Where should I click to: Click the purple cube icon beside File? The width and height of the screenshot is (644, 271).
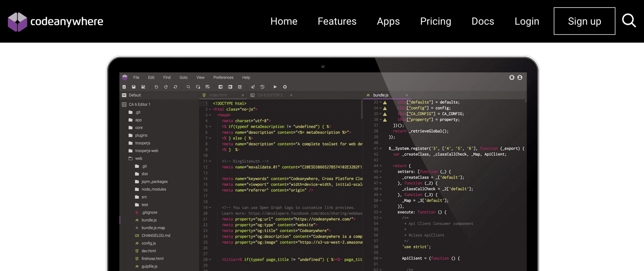[x=125, y=77]
